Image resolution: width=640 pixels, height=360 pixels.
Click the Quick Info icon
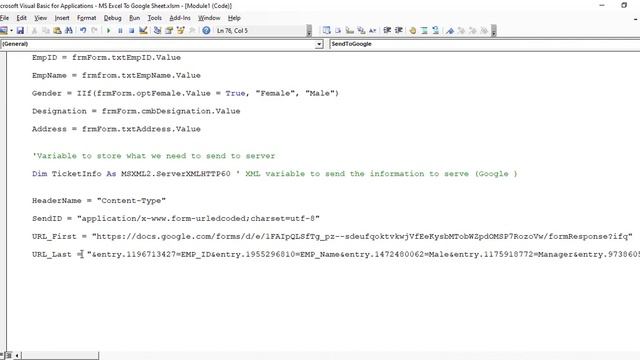pos(349,31)
